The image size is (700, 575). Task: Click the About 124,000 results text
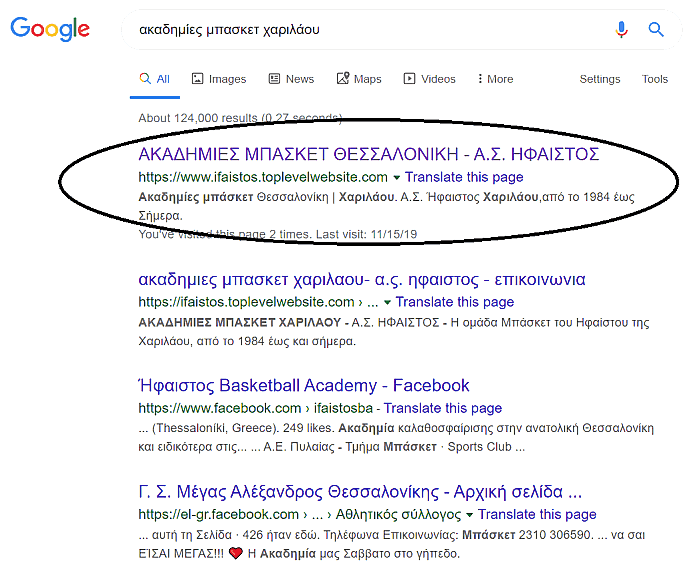click(240, 118)
